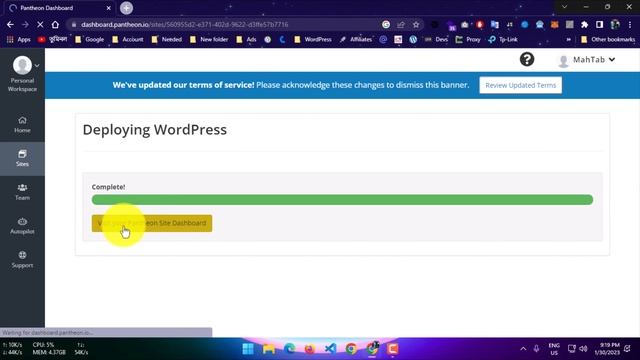Image resolution: width=640 pixels, height=360 pixels.
Task: Open the MahTab user menu
Action: tap(586, 60)
